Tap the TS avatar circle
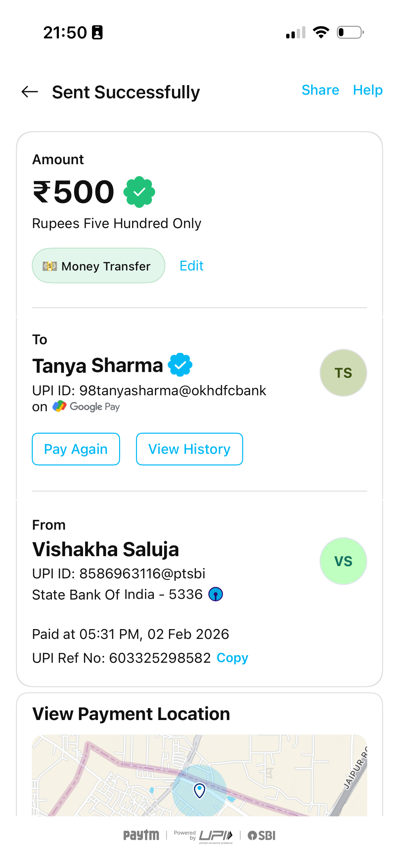 343,373
